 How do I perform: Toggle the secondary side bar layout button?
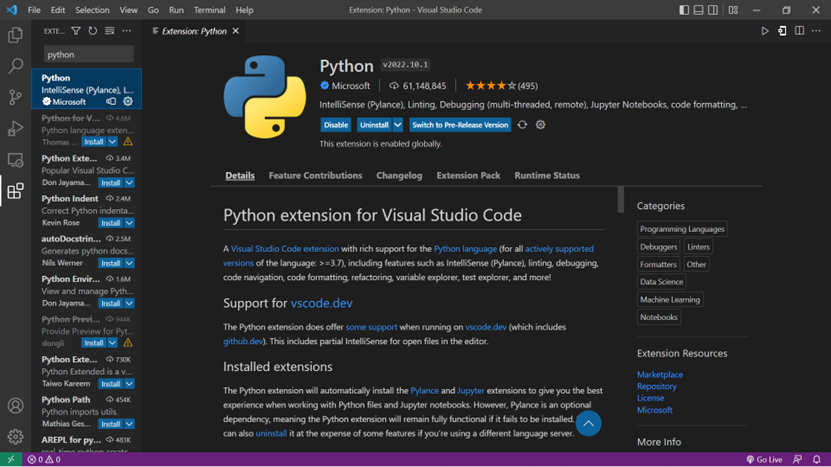tap(713, 10)
